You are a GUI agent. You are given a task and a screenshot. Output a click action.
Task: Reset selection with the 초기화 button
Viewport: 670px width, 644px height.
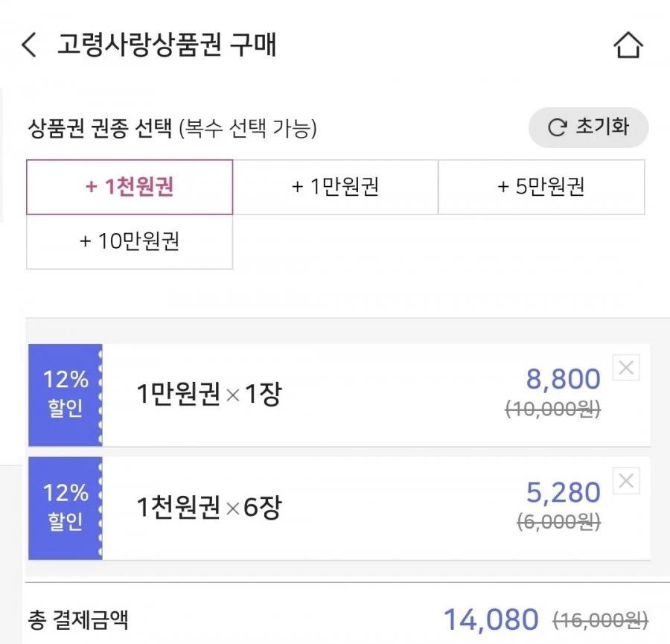(x=588, y=127)
